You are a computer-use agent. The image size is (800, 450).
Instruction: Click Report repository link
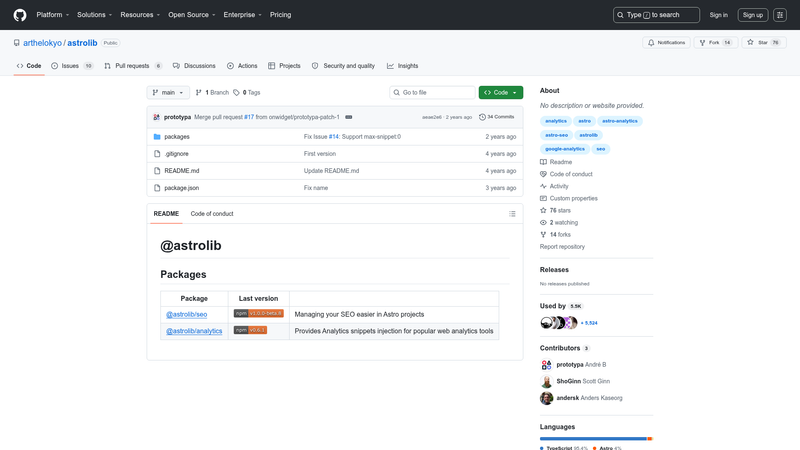(562, 247)
